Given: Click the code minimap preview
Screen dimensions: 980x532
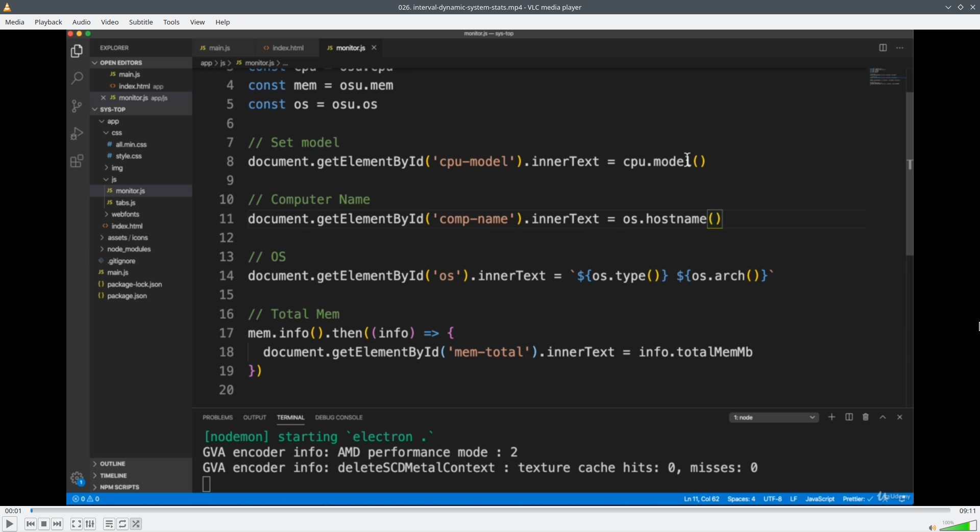Looking at the screenshot, I should tap(887, 77).
